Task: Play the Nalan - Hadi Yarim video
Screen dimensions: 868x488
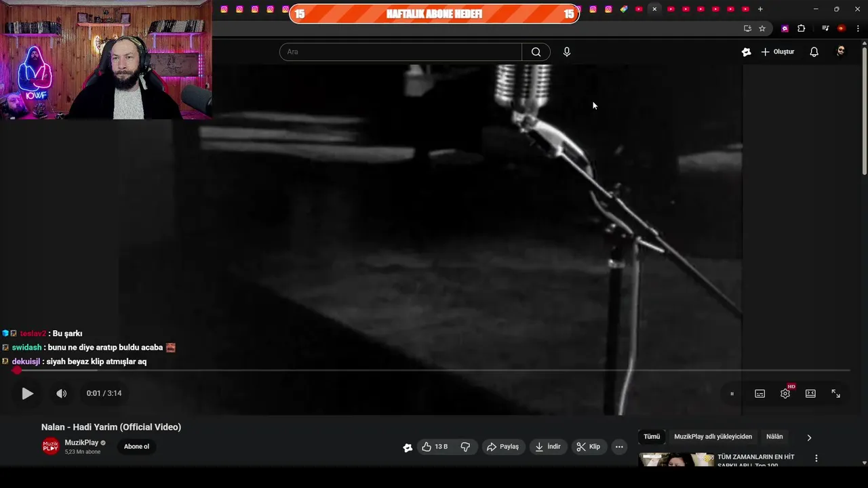Action: [x=27, y=393]
